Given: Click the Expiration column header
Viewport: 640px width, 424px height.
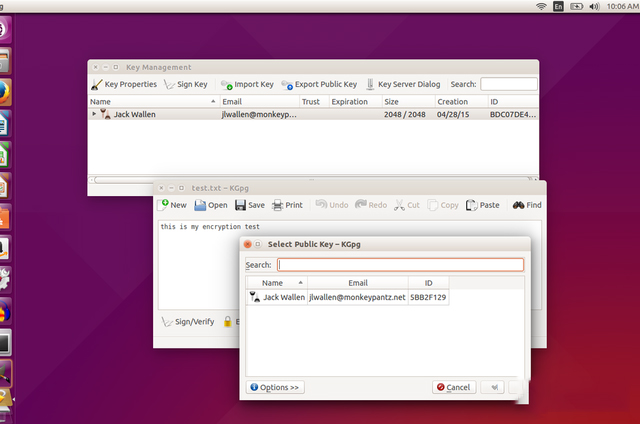Looking at the screenshot, I should [x=355, y=102].
